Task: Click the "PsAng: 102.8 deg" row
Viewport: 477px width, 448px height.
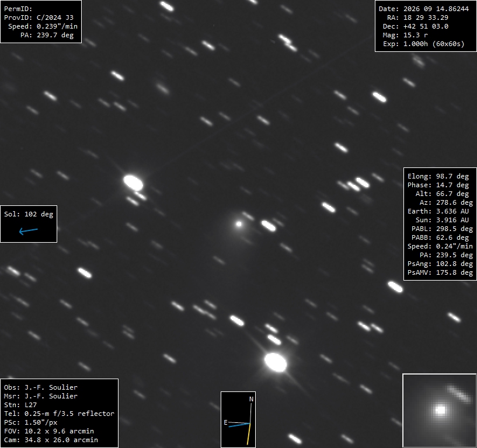Action: pyautogui.click(x=440, y=264)
